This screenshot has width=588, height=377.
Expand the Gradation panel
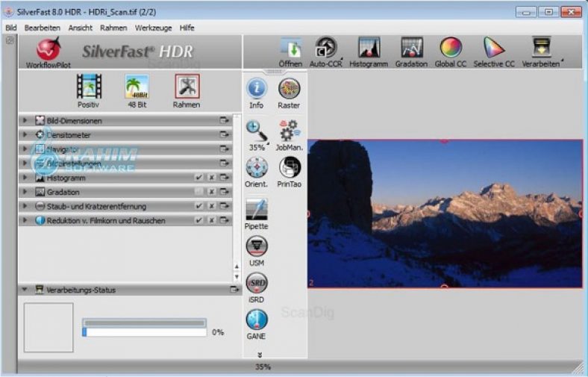25,192
